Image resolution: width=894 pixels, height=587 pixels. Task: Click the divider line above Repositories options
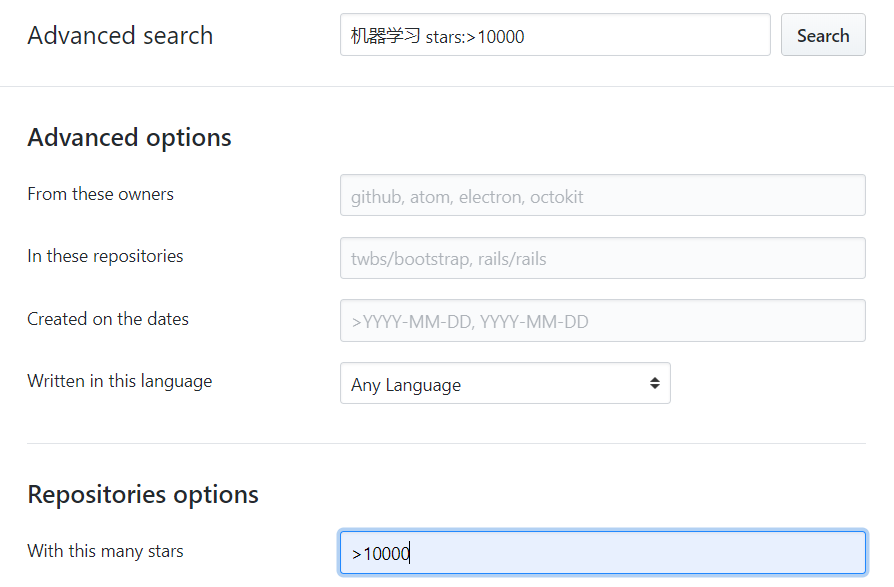point(446,443)
